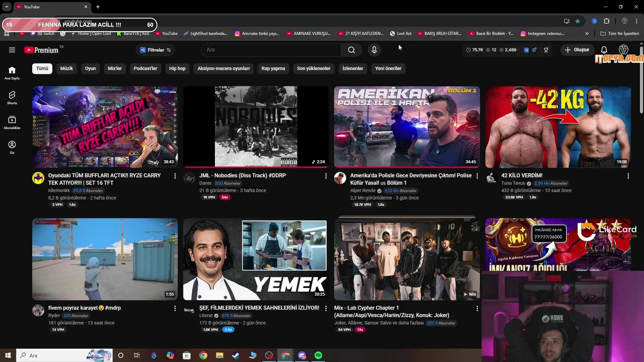Open the 42 KG transformation thumbnail

click(x=558, y=127)
